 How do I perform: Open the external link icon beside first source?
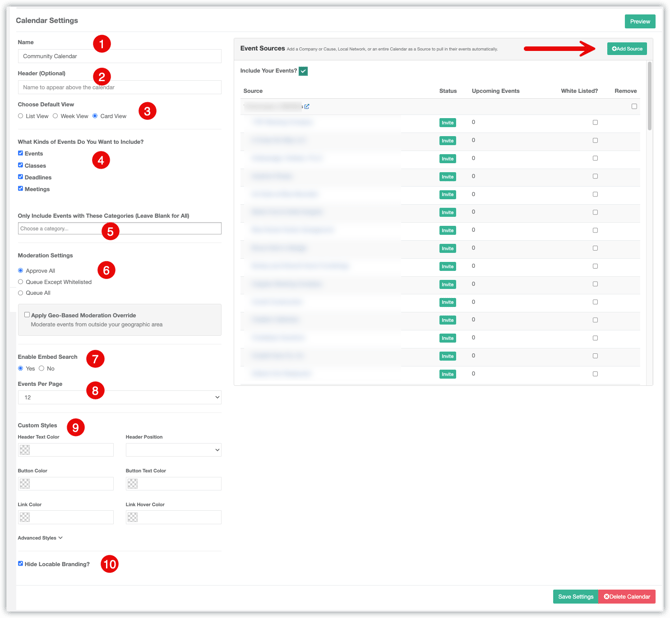307,106
